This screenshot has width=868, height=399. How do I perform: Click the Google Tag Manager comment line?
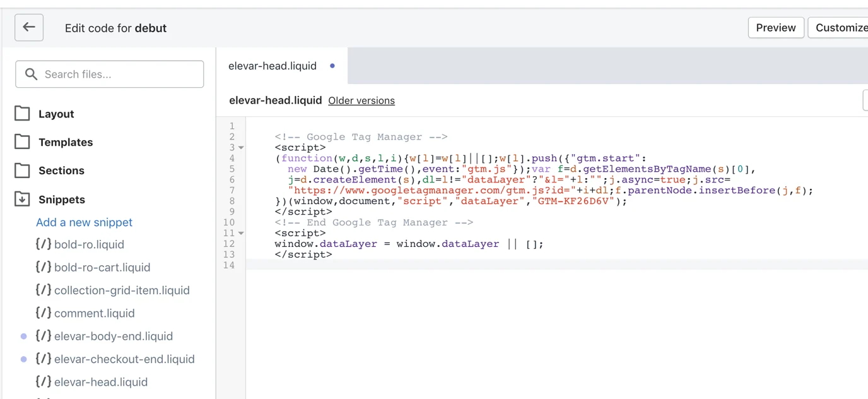pos(361,137)
